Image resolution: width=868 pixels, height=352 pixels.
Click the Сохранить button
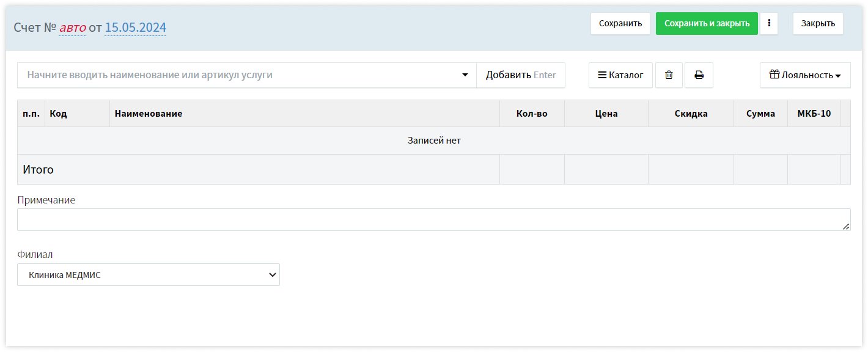tap(620, 24)
